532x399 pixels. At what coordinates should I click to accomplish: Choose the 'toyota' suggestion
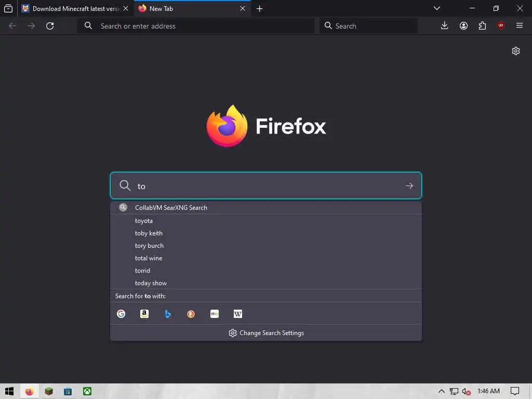(x=266, y=221)
